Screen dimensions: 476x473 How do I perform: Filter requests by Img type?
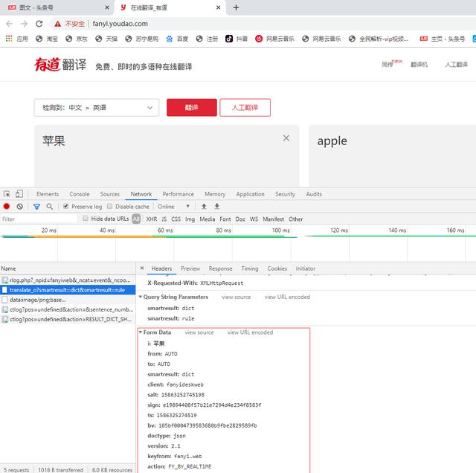(190, 219)
